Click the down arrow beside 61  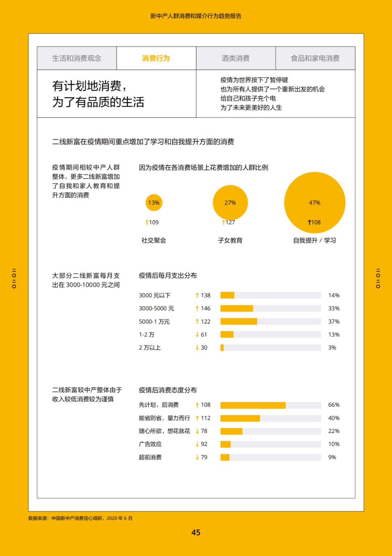(197, 335)
